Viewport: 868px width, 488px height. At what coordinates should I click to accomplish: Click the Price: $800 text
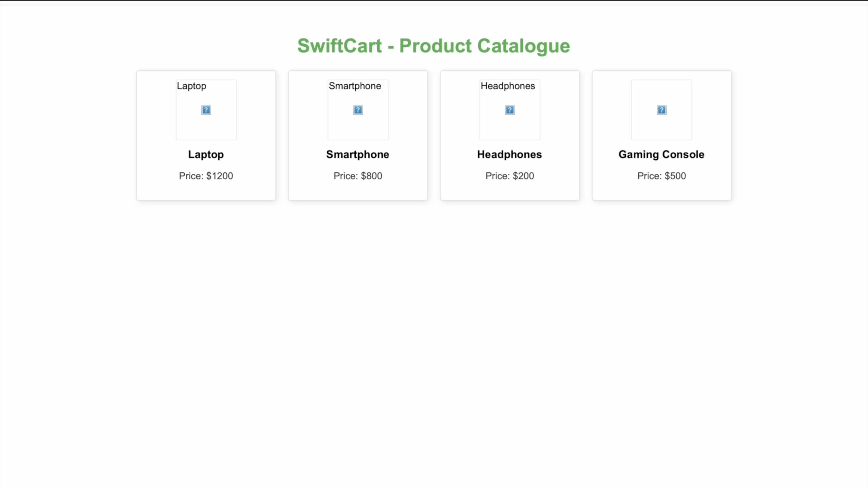[358, 176]
